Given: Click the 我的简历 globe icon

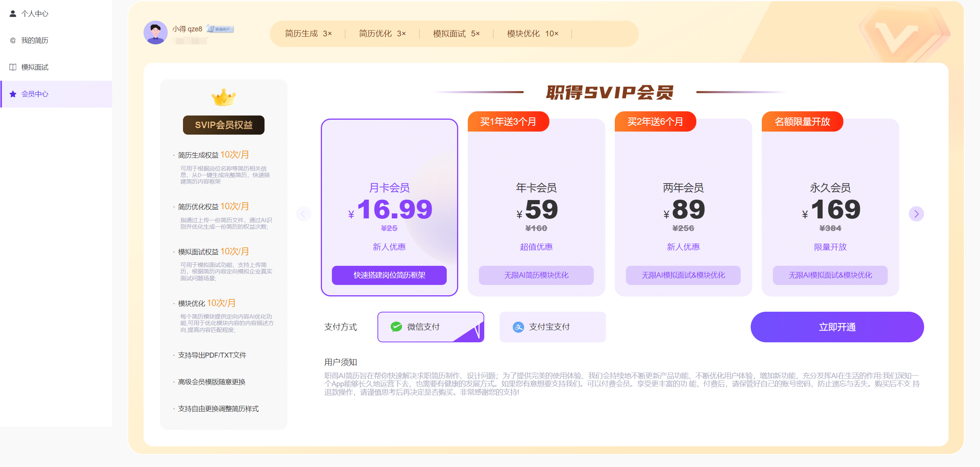Looking at the screenshot, I should 12,40.
